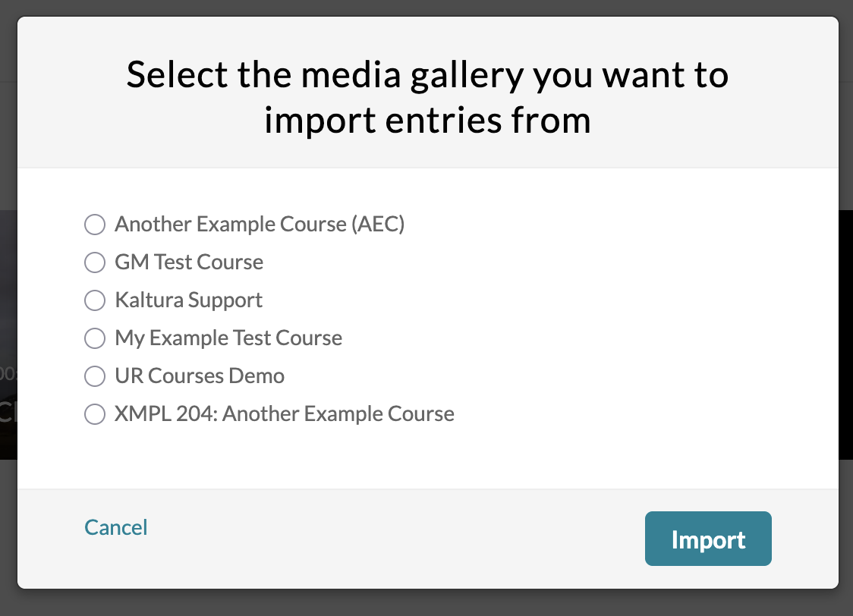The height and width of the screenshot is (616, 853).
Task: Click the GM Test Course label text
Action: coord(189,262)
